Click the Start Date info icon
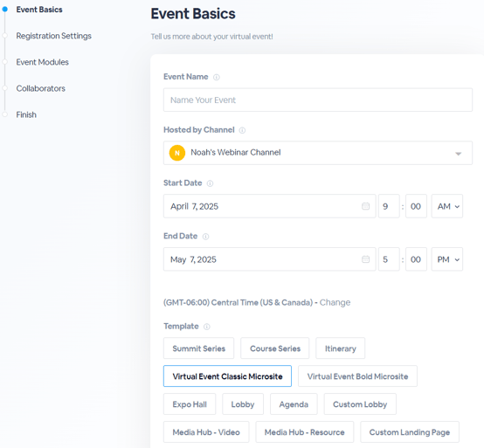The image size is (484, 448). pyautogui.click(x=210, y=183)
